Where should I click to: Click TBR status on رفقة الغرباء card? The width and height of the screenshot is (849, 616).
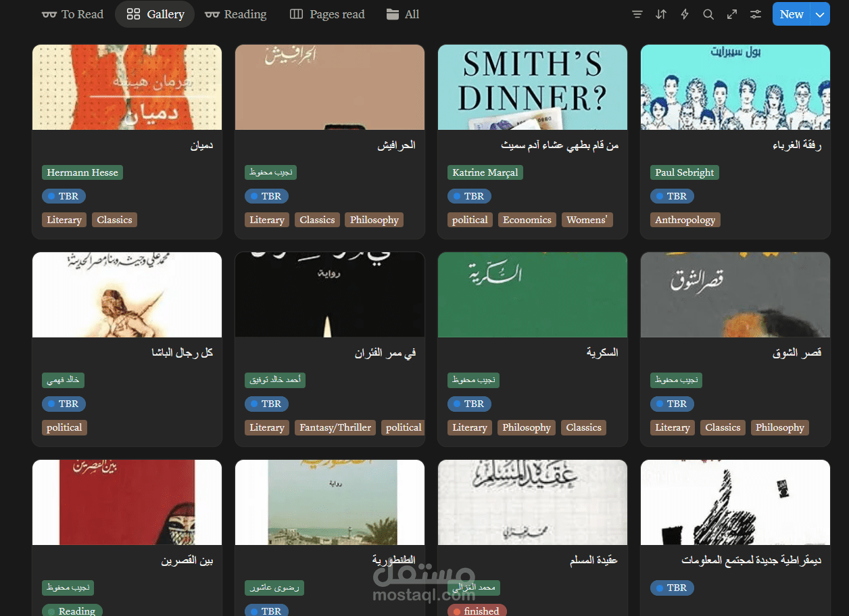pos(672,196)
